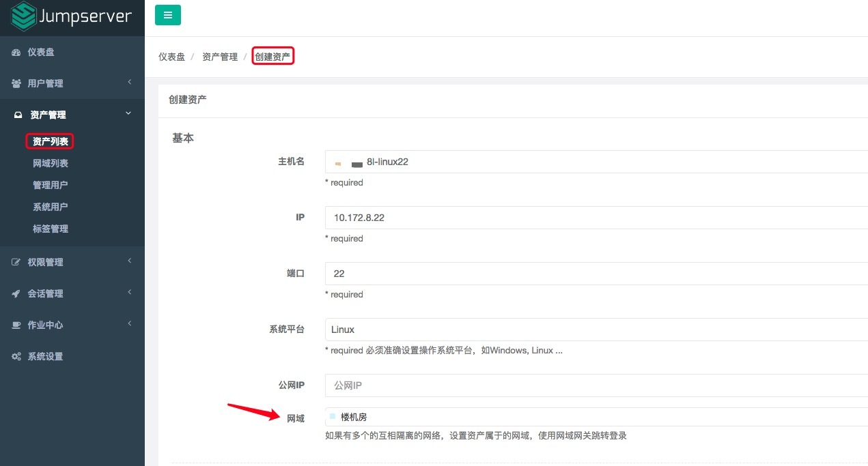This screenshot has width=868, height=466.
Task: Click the job center coffee icon
Action: 16,325
